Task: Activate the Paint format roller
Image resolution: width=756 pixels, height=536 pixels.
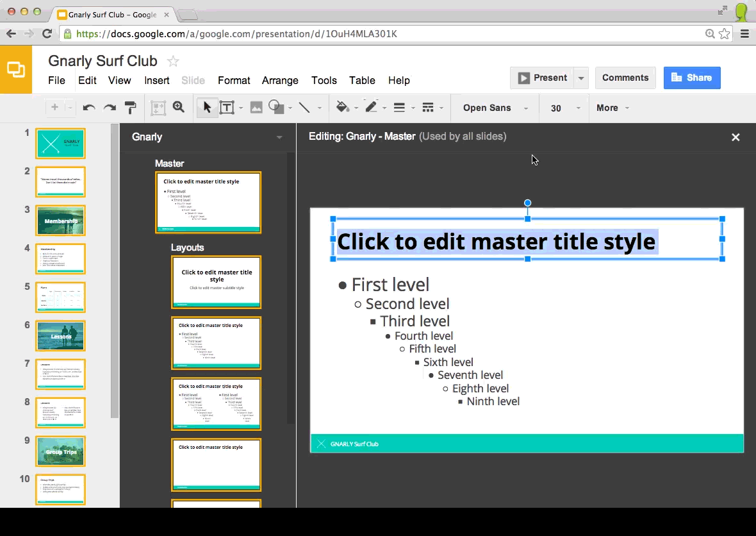Action: pos(130,108)
